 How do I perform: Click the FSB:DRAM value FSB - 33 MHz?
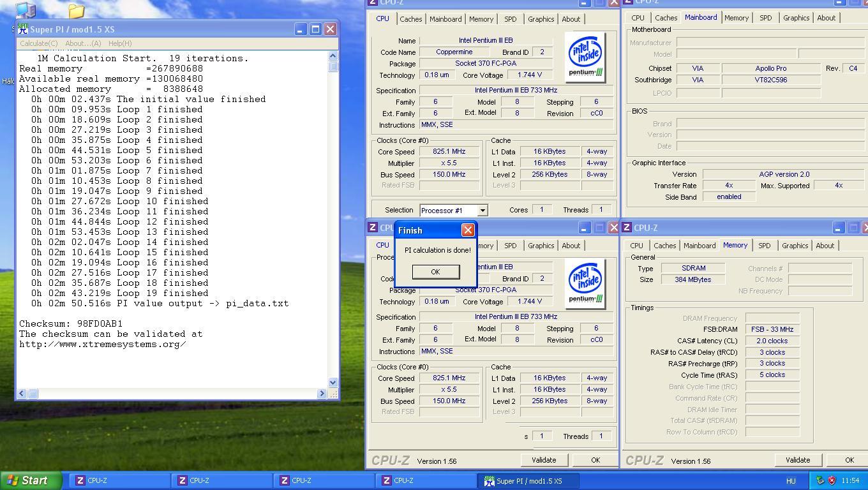click(x=772, y=329)
